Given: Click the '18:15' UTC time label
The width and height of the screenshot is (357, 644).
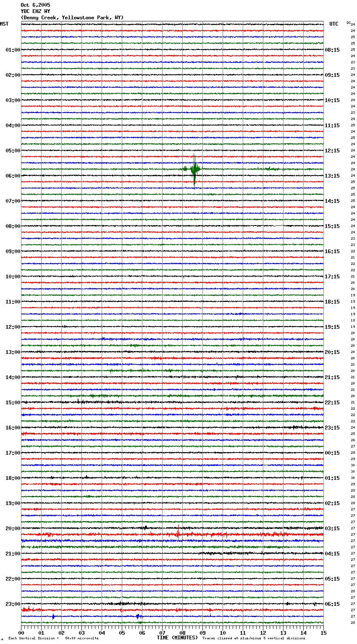Looking at the screenshot, I should tap(332, 302).
